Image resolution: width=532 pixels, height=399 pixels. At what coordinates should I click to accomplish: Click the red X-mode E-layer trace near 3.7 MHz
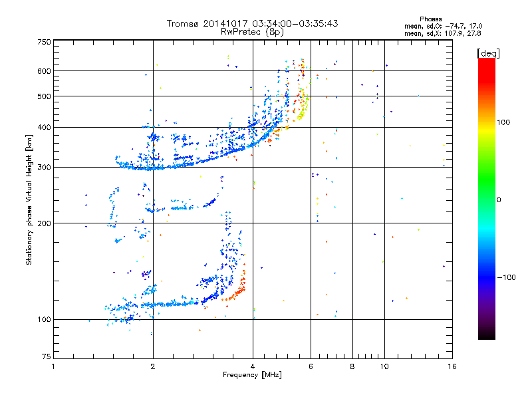pyautogui.click(x=237, y=289)
